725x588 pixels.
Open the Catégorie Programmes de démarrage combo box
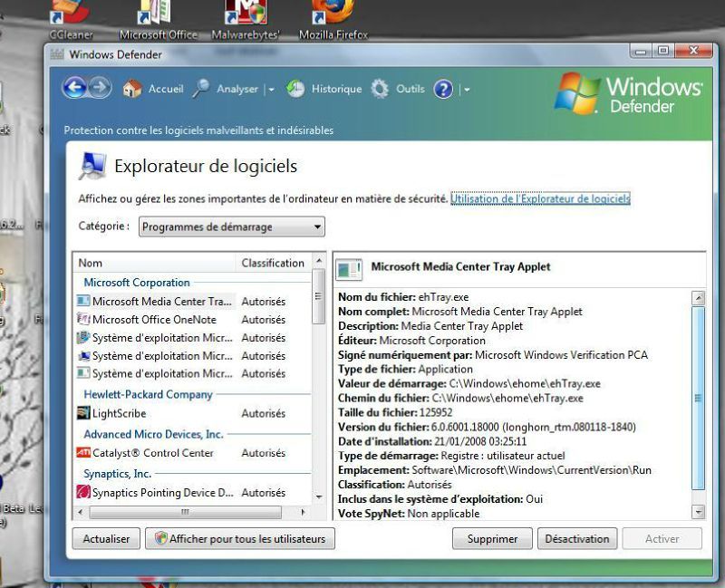pos(232,227)
